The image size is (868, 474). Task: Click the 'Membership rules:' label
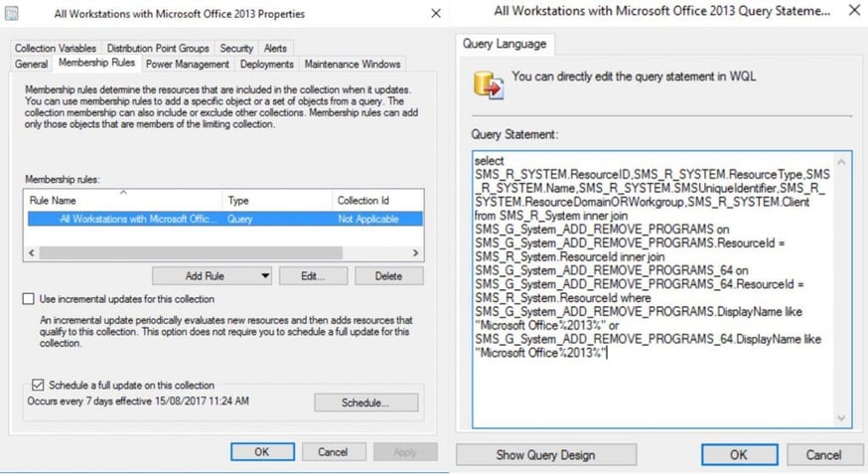62,180
